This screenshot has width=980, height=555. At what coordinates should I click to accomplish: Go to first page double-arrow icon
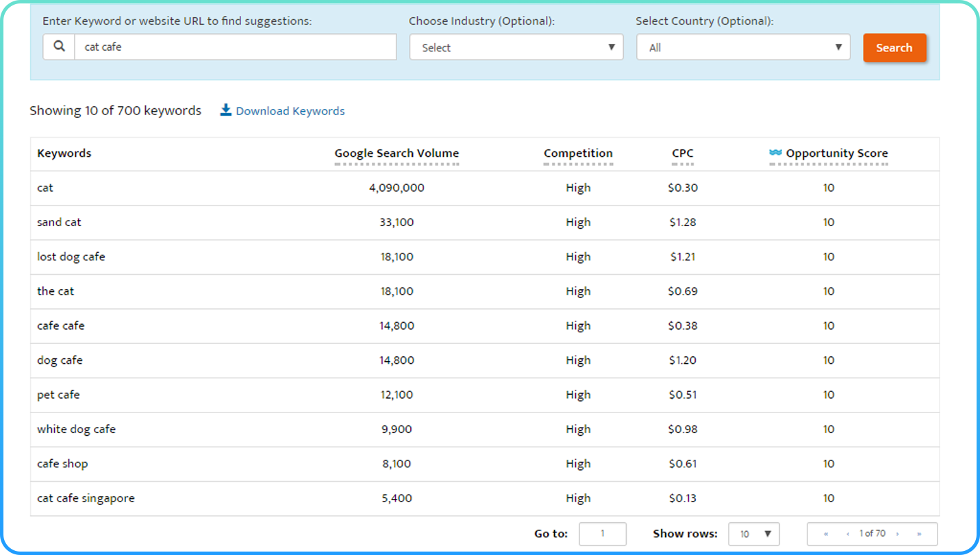pos(826,534)
